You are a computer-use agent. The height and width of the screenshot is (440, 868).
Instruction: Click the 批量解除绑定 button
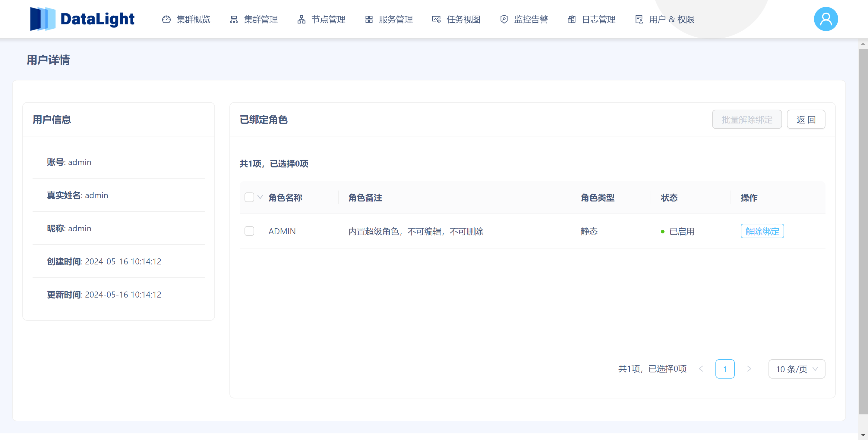pyautogui.click(x=747, y=120)
